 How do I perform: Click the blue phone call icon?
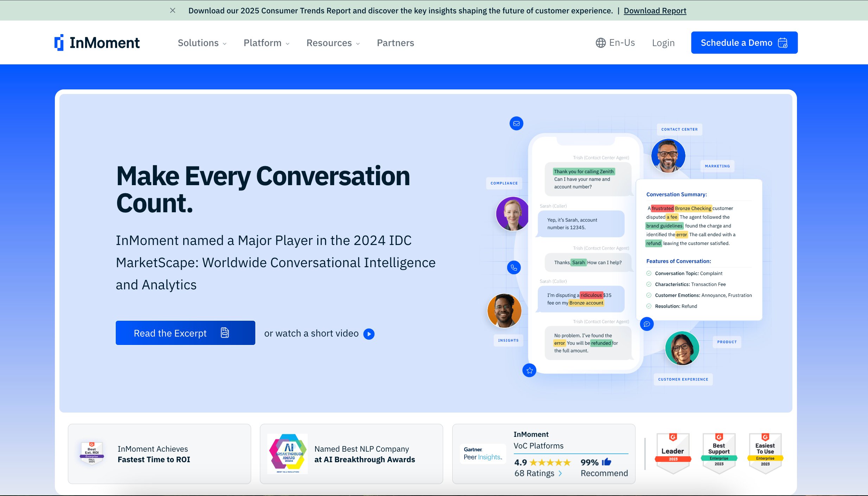(x=514, y=268)
